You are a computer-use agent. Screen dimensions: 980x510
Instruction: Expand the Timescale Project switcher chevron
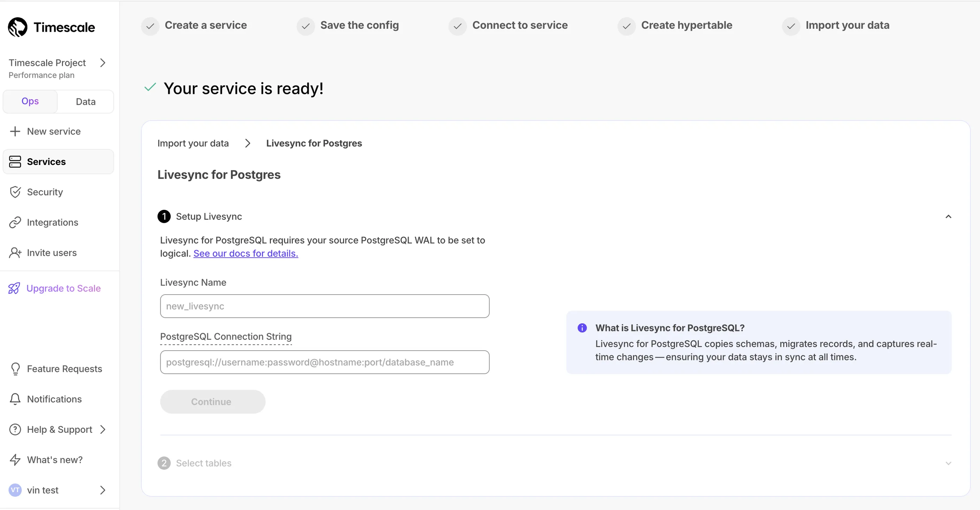[102, 63]
